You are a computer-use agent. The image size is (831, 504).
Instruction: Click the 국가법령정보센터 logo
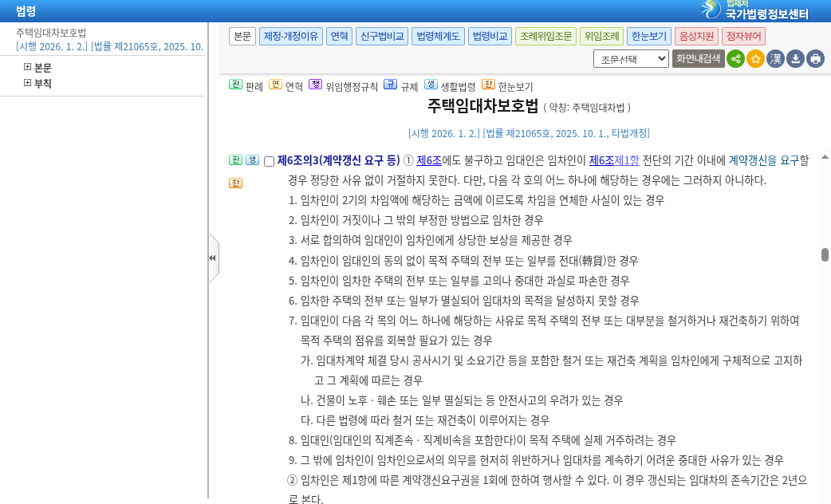click(754, 10)
